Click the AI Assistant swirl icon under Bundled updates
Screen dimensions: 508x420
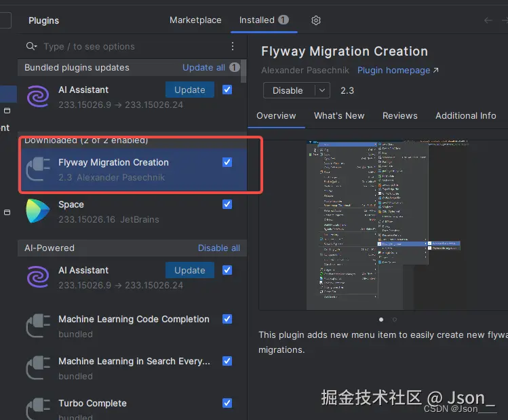click(x=38, y=96)
